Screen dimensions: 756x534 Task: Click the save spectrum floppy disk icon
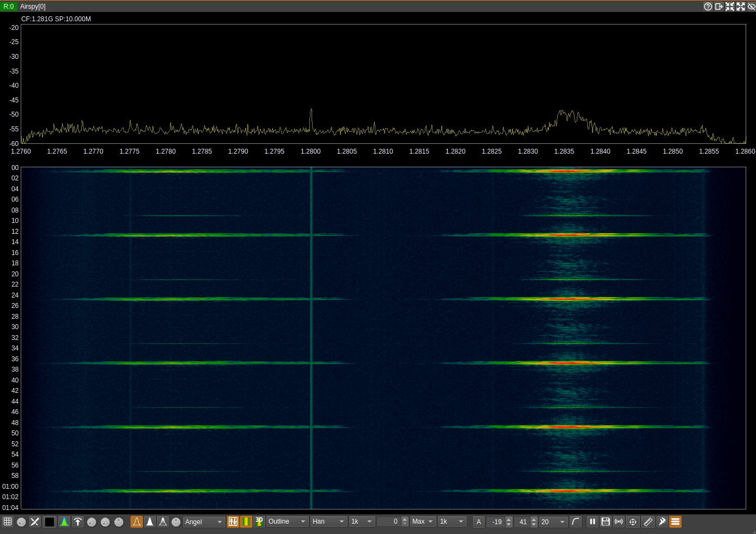(x=606, y=521)
